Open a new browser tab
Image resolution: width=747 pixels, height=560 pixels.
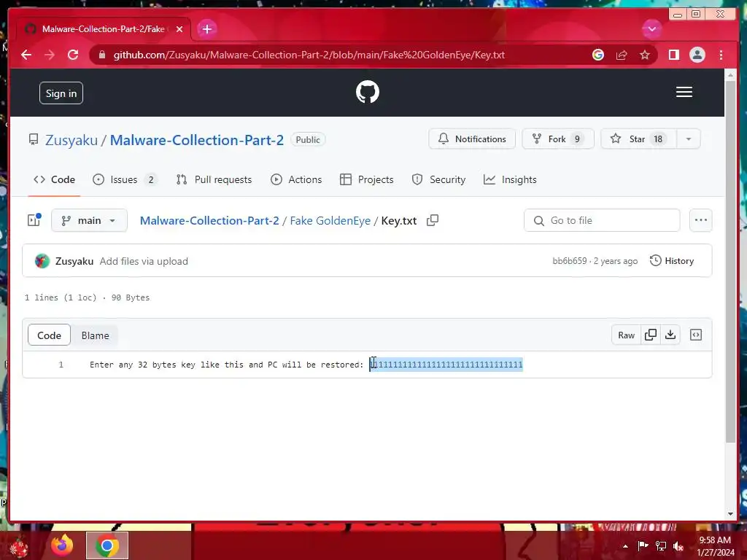[206, 29]
